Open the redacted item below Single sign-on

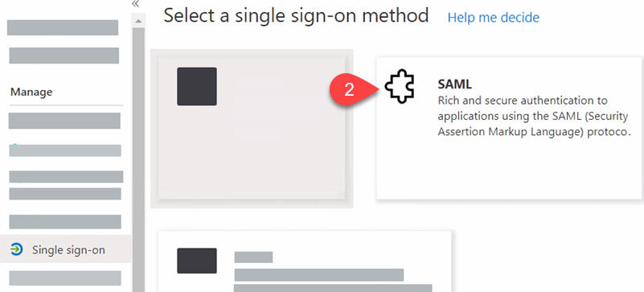(x=65, y=278)
